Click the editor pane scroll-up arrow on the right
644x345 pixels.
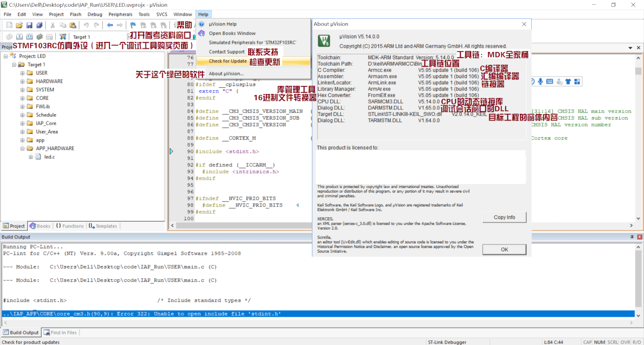[639, 59]
